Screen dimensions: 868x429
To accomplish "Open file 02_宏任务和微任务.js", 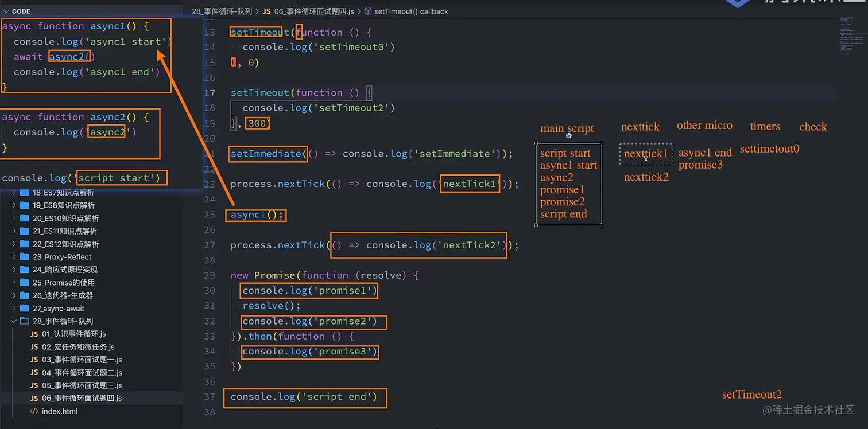I will (78, 347).
